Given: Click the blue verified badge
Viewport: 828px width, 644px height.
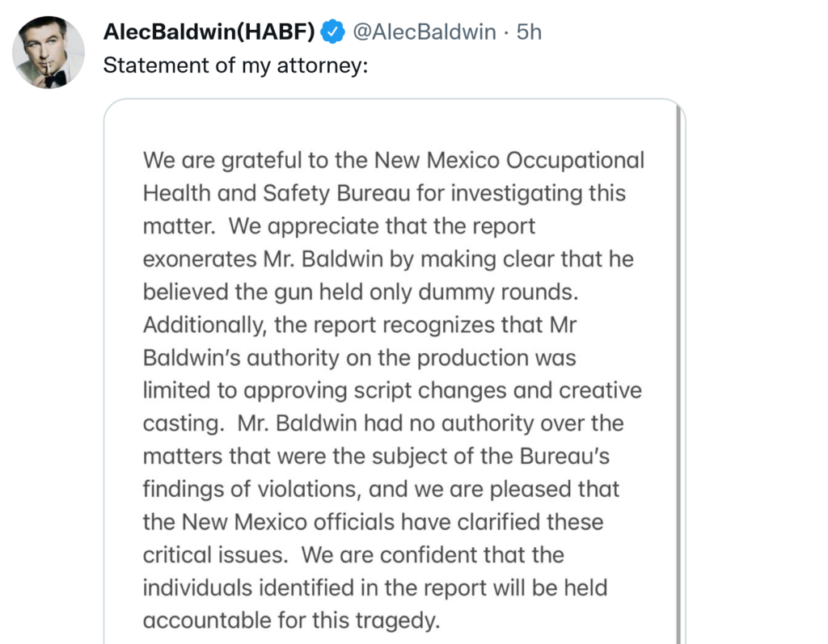Looking at the screenshot, I should (332, 32).
